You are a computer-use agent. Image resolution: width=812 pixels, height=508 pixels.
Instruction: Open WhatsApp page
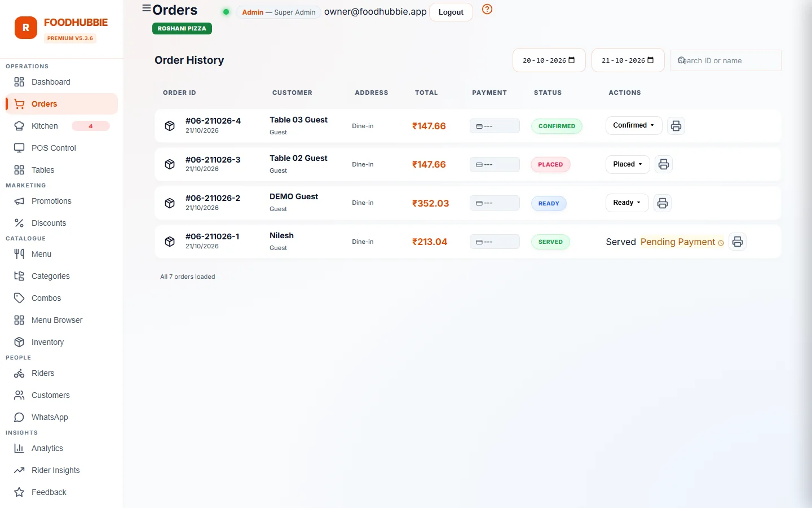[61, 417]
